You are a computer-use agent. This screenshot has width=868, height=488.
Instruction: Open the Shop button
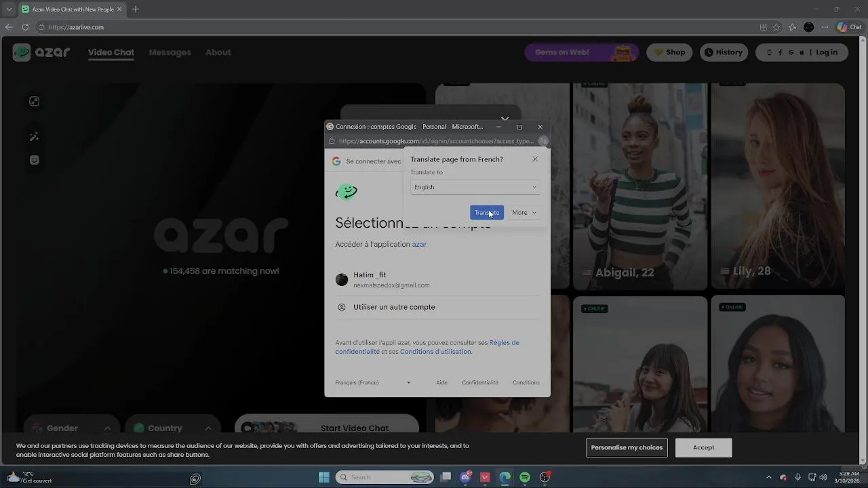pos(669,52)
